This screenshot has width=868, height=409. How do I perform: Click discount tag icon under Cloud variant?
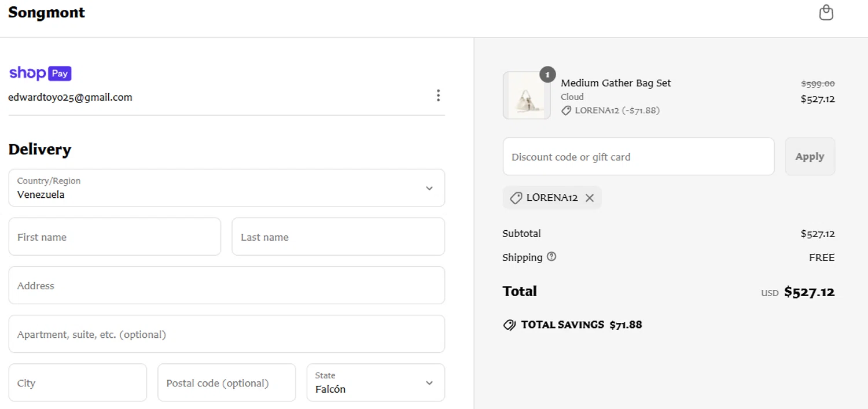point(567,110)
